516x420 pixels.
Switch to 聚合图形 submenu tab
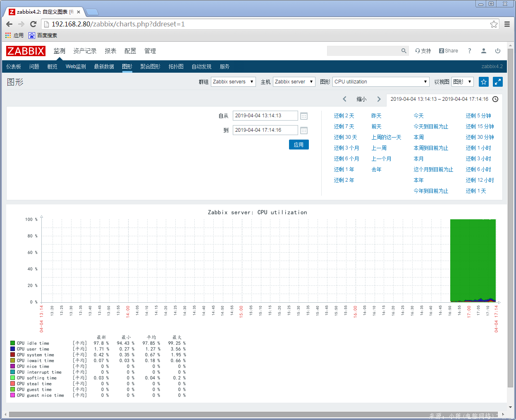click(150, 66)
